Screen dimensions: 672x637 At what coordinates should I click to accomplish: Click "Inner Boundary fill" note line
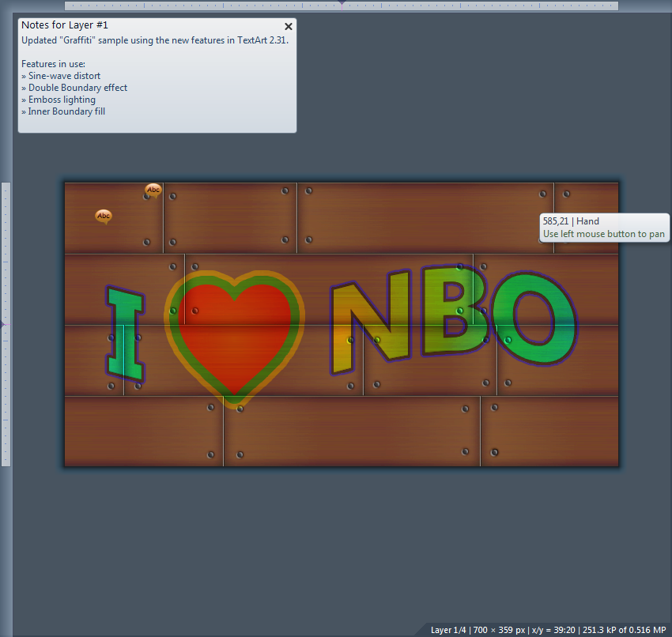tap(66, 111)
